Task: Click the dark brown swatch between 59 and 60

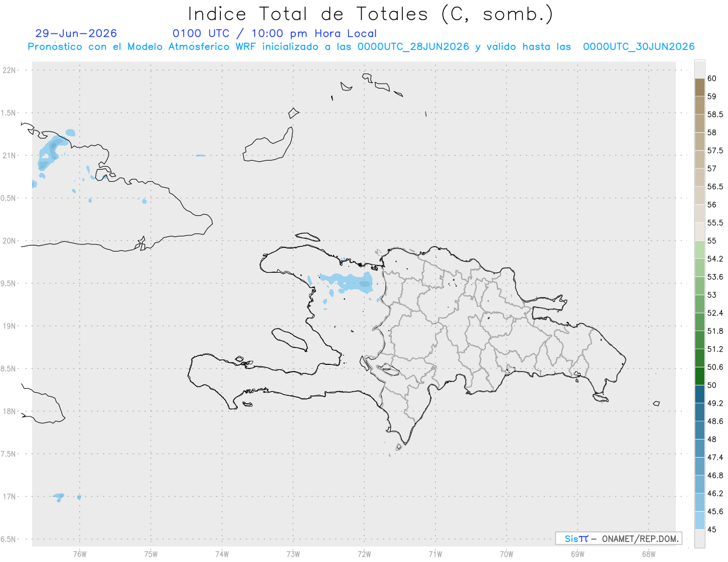Action: (x=699, y=87)
